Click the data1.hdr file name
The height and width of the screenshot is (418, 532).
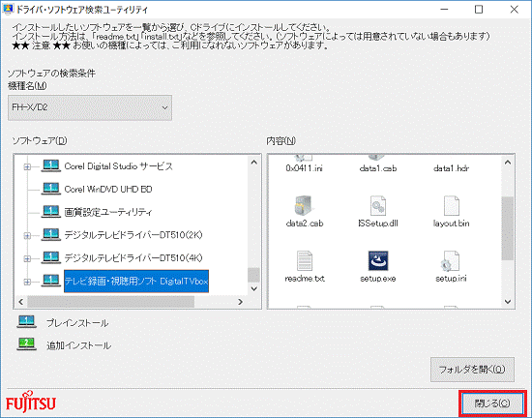pyautogui.click(x=452, y=168)
